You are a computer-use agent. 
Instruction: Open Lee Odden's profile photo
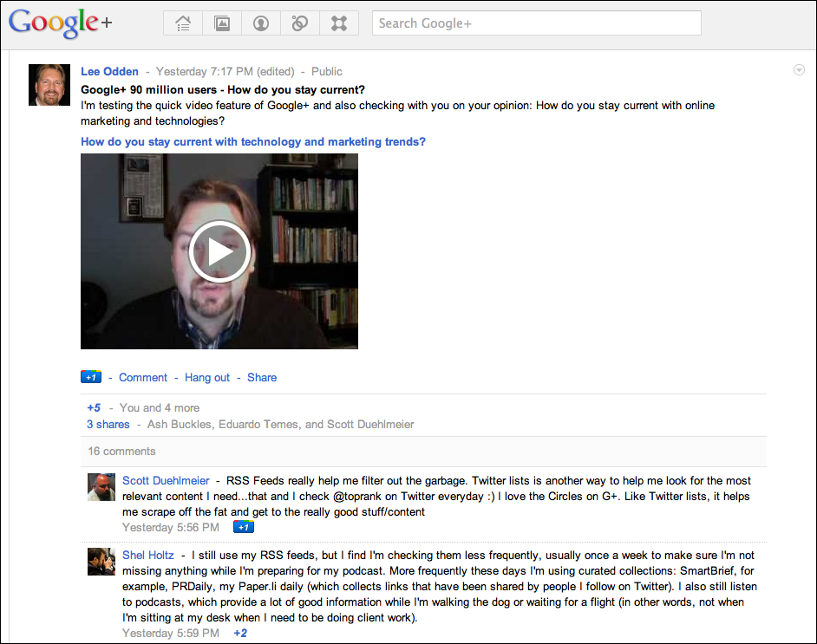(49, 85)
